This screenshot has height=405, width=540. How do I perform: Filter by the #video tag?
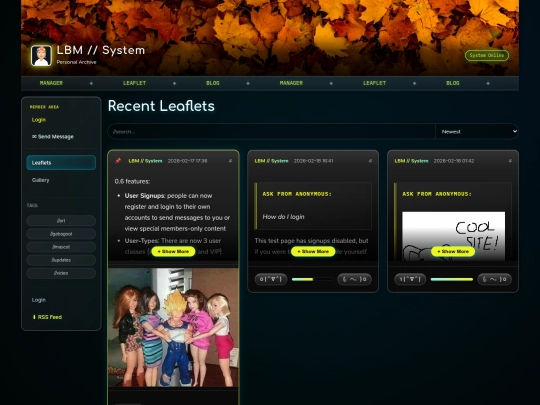click(x=61, y=273)
